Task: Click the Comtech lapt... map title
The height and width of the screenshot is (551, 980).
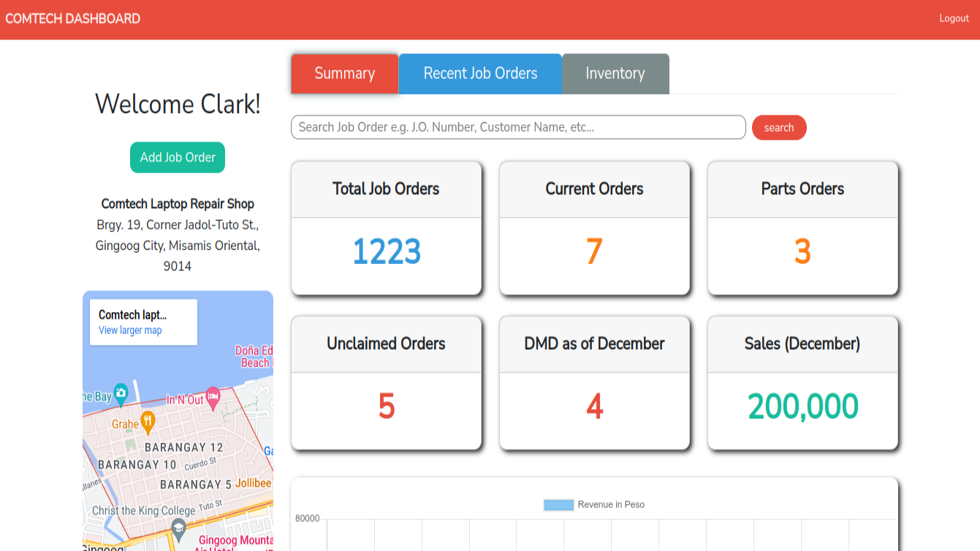Action: (x=133, y=315)
